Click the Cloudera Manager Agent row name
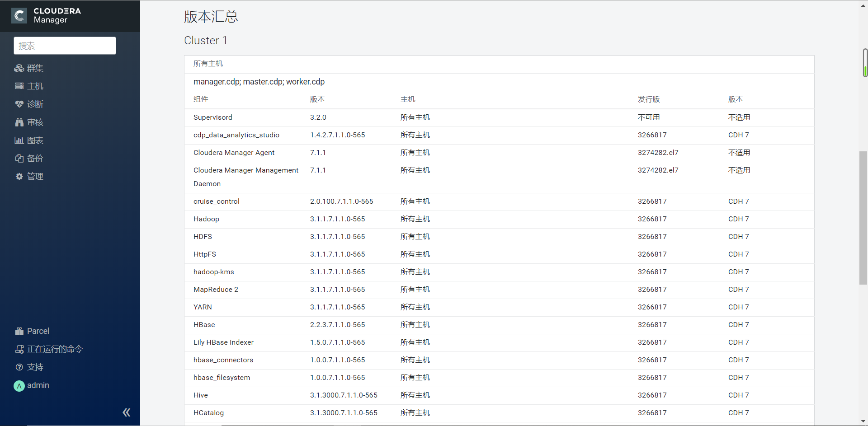 234,153
